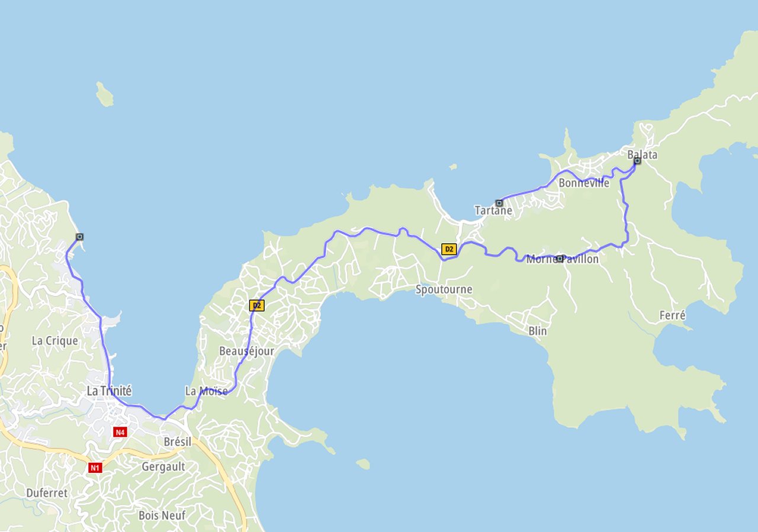Select the Beauséjour place label

[246, 351]
